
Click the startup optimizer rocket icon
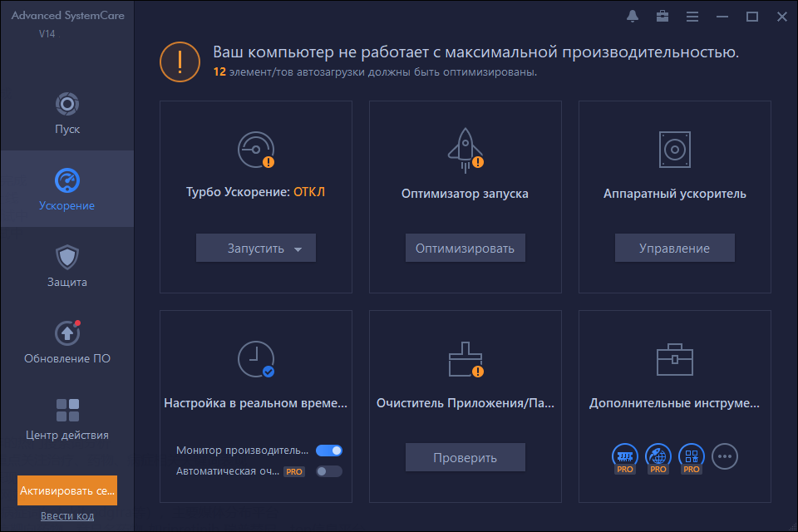coord(465,150)
